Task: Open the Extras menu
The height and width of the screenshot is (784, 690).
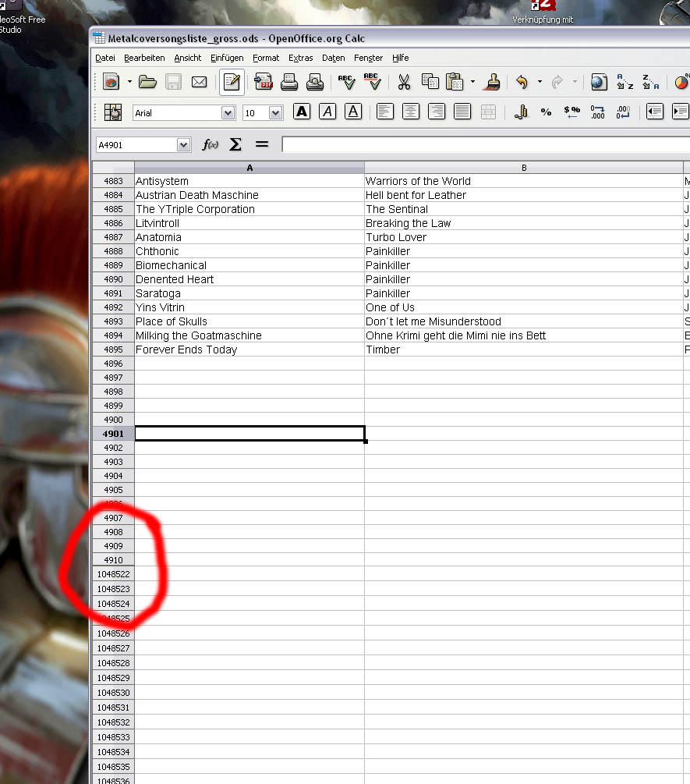Action: pos(300,58)
